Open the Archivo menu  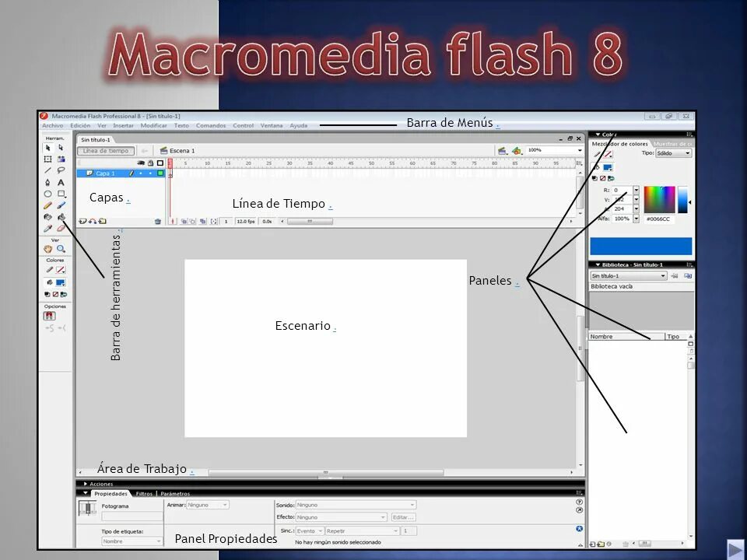[x=52, y=126]
